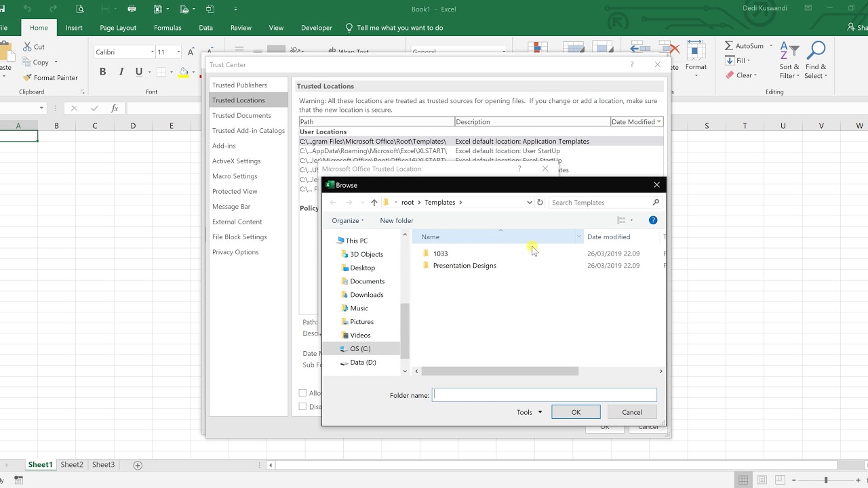868x488 pixels.
Task: Toggle Underline formatting in ribbon
Action: pos(139,72)
